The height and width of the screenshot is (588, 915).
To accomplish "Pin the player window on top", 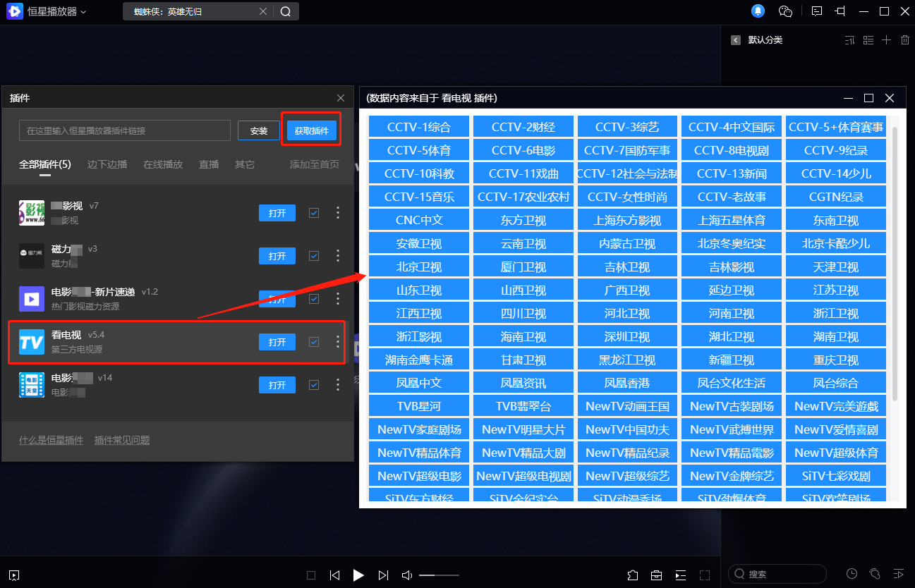I will tap(840, 11).
